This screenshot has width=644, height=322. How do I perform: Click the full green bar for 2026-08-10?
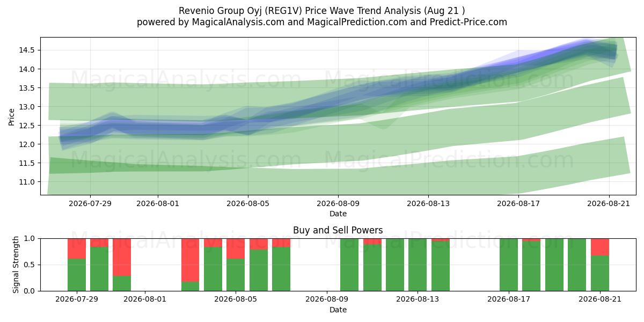pos(349,265)
